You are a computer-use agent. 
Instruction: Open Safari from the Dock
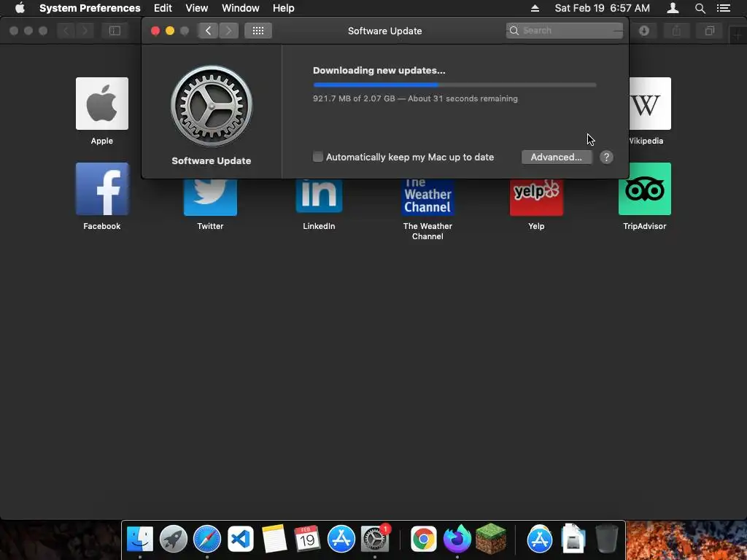click(x=206, y=539)
